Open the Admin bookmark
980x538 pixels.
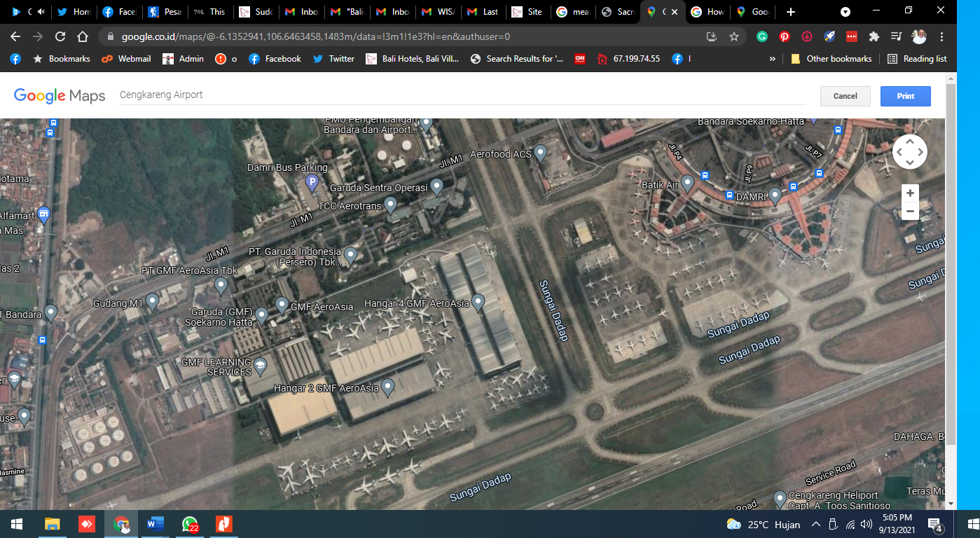click(184, 59)
